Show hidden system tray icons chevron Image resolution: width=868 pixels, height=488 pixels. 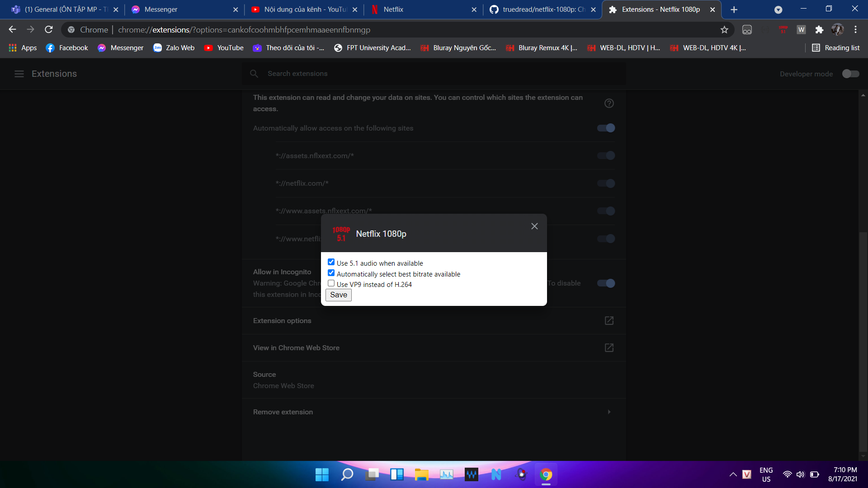click(x=733, y=474)
